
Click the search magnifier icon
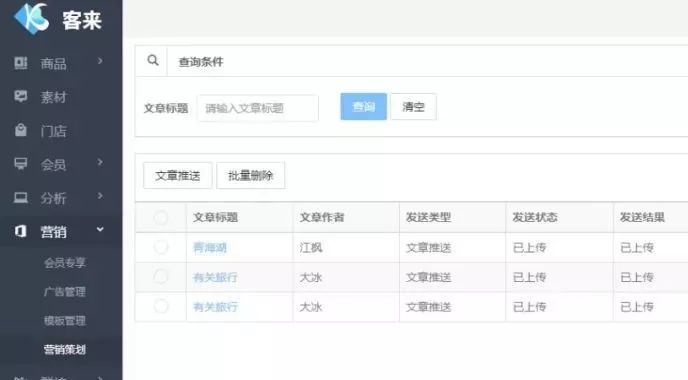(x=153, y=60)
